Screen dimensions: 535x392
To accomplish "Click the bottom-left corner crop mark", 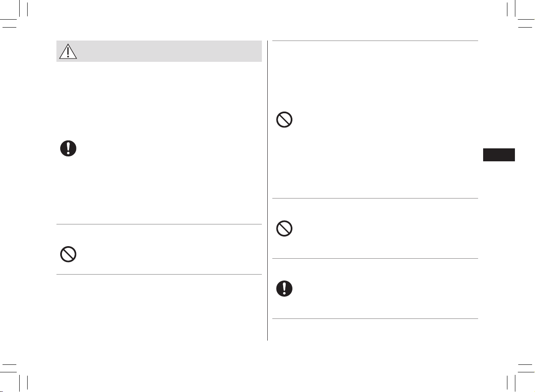I will [x=17, y=376].
